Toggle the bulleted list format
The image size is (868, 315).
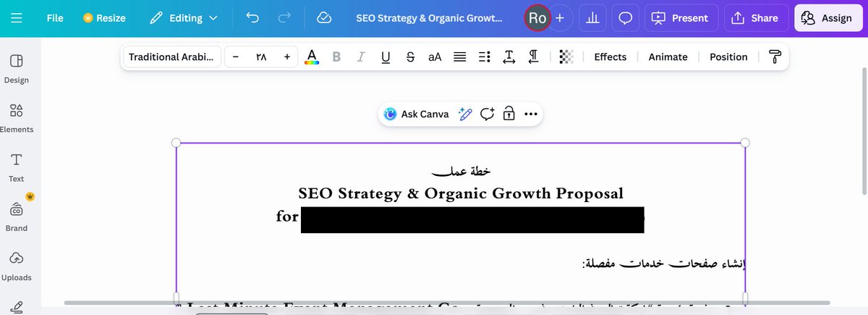pyautogui.click(x=484, y=56)
